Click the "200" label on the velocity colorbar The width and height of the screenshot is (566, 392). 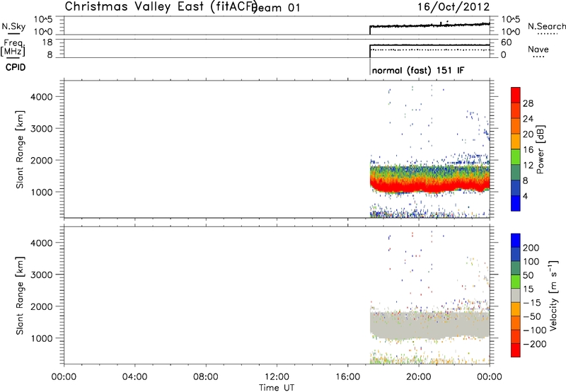tap(531, 248)
